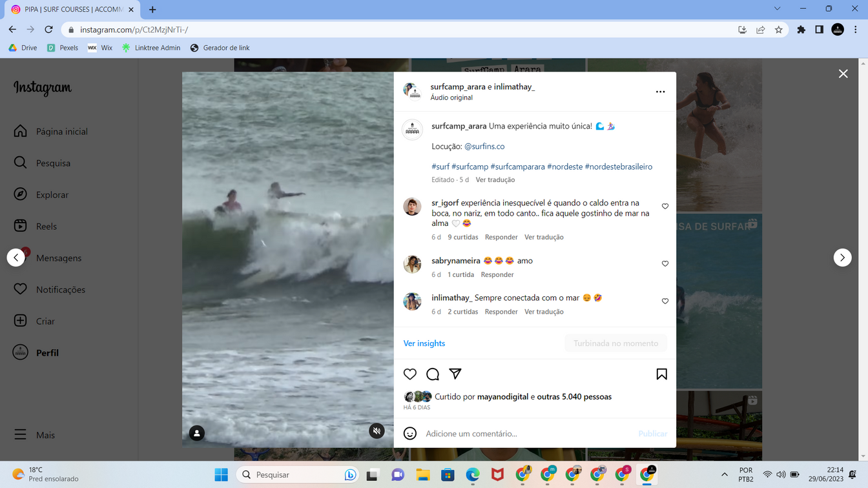The image size is (868, 488).
Task: Unmute the video sound
Action: click(377, 431)
